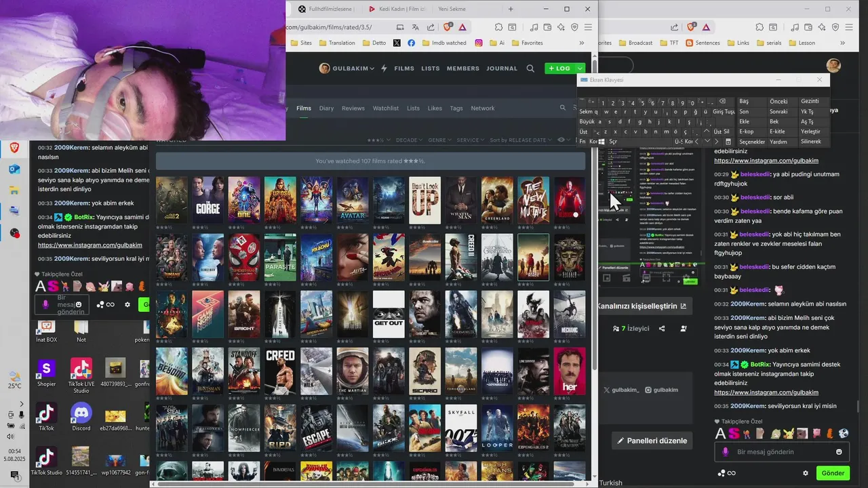This screenshot has width=868, height=488.
Task: Click Bir mesaj gönderin field, right chat
Action: [783, 451]
